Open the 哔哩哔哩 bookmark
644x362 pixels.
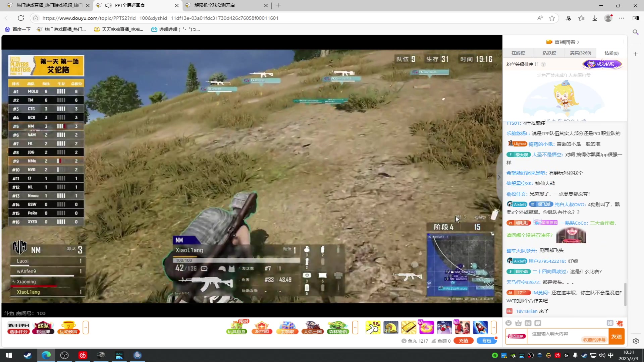[175, 29]
